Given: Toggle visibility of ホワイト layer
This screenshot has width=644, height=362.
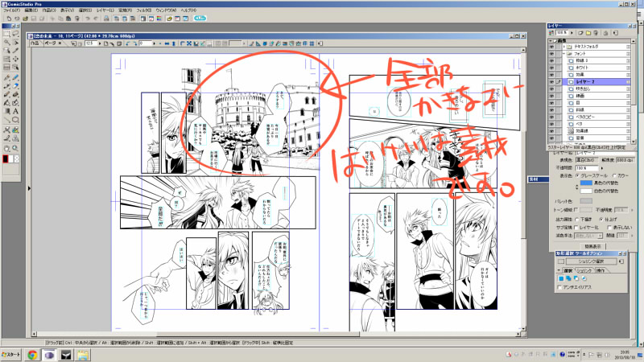Looking at the screenshot, I should pyautogui.click(x=551, y=68).
